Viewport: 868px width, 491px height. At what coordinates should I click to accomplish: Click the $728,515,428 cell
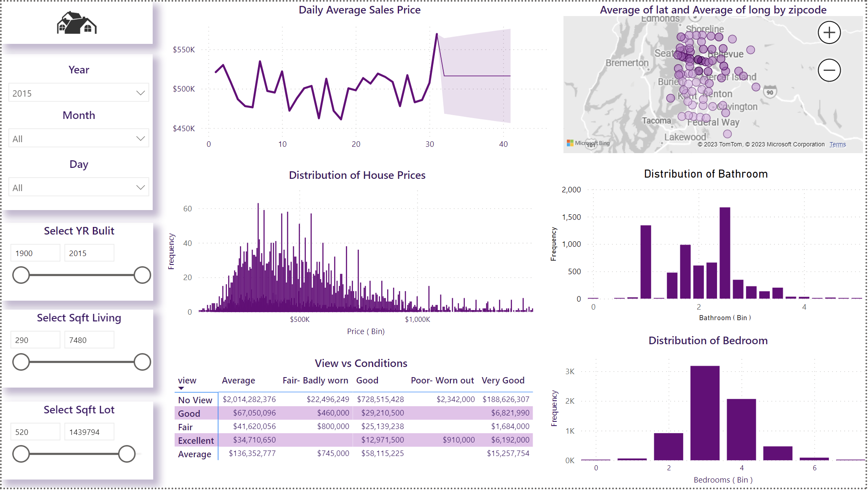click(x=380, y=399)
